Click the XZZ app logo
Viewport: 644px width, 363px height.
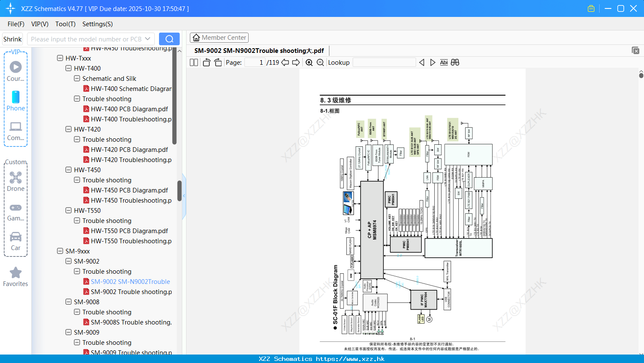point(10,8)
